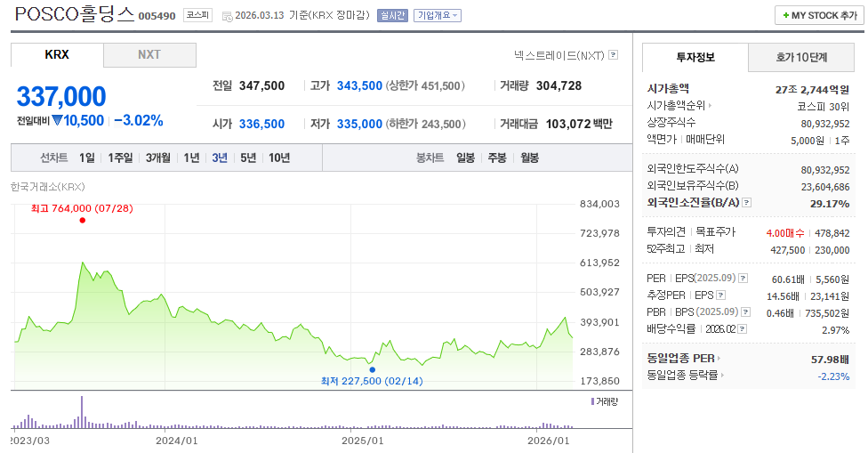
Task: Click the NXT help question-mark icon
Action: click(613, 55)
